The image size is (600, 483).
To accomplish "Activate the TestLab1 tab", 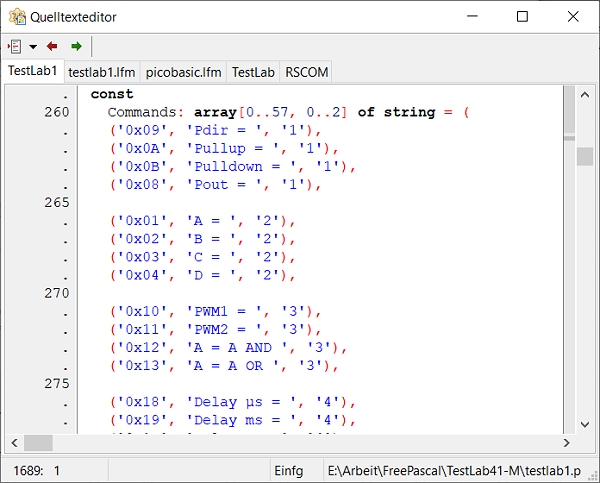I will [x=32, y=71].
